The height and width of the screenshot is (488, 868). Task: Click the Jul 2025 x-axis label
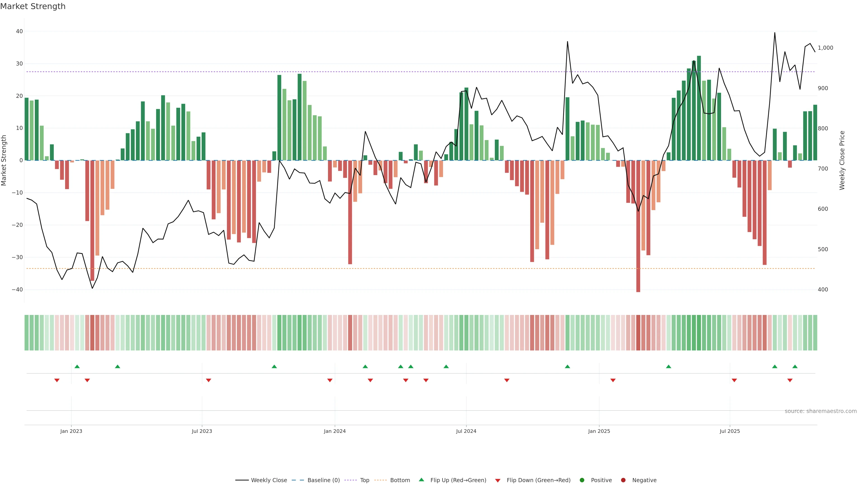click(x=729, y=431)
